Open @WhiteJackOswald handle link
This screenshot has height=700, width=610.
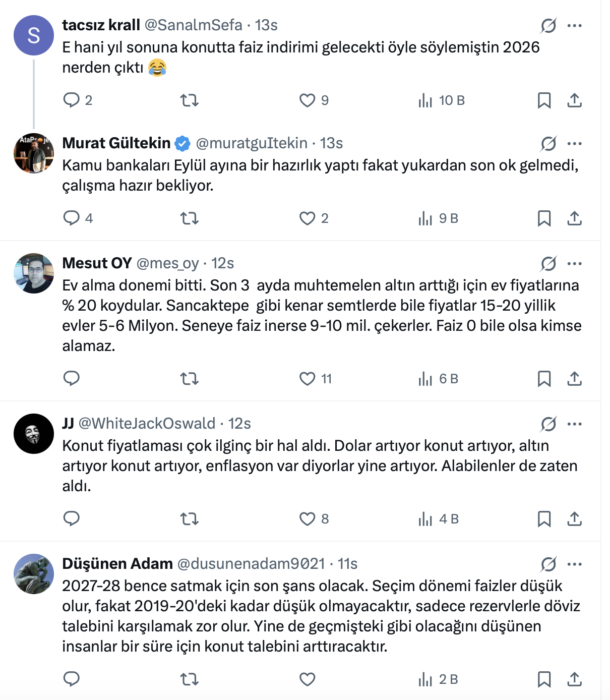pyautogui.click(x=147, y=424)
